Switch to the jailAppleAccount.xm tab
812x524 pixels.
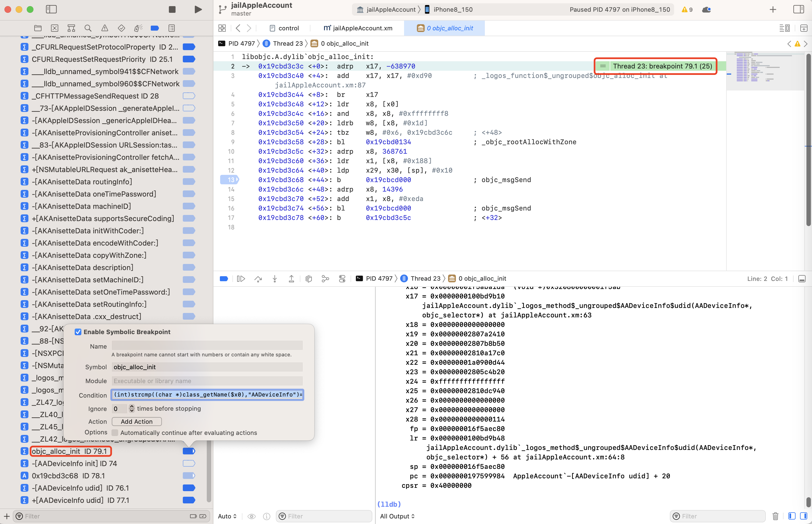pyautogui.click(x=358, y=28)
